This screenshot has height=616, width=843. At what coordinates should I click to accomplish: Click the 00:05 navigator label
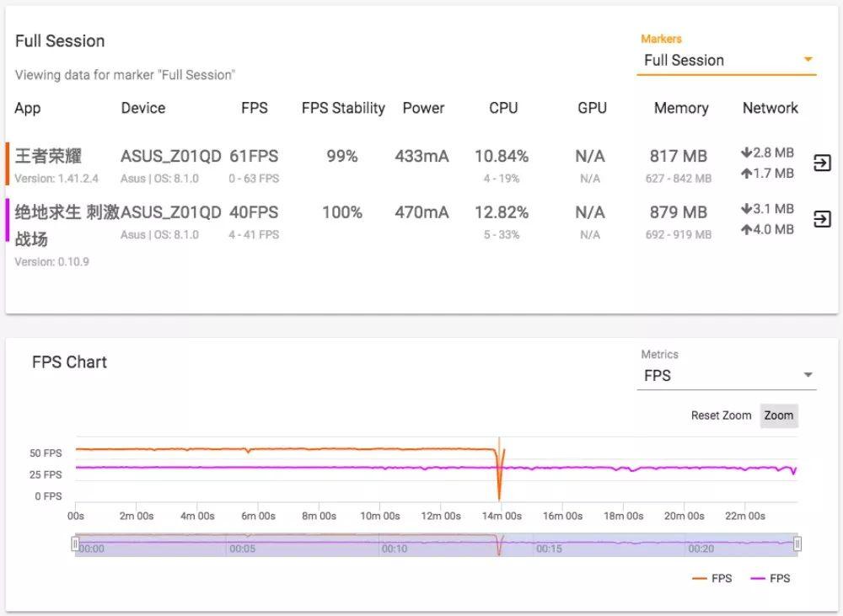pos(243,549)
